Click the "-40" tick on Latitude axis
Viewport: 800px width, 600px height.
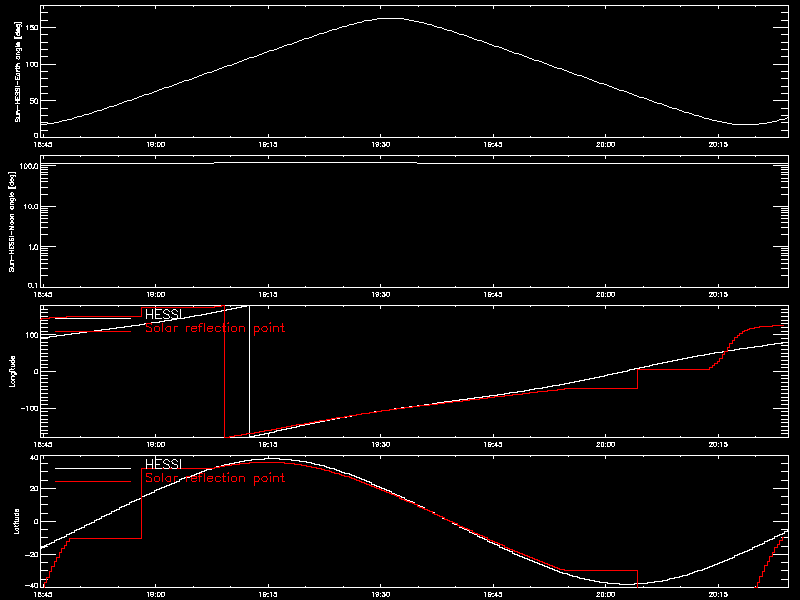click(x=32, y=586)
